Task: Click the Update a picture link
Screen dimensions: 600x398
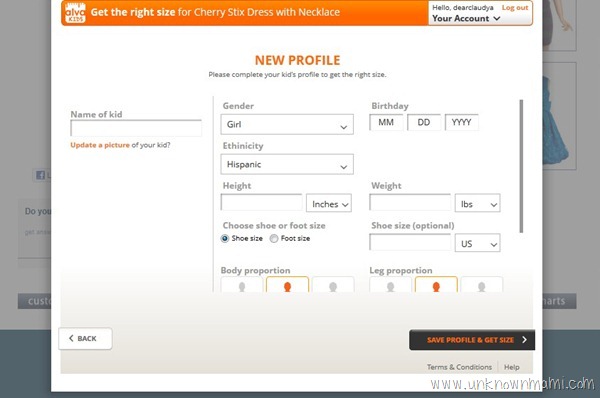Action: 100,145
